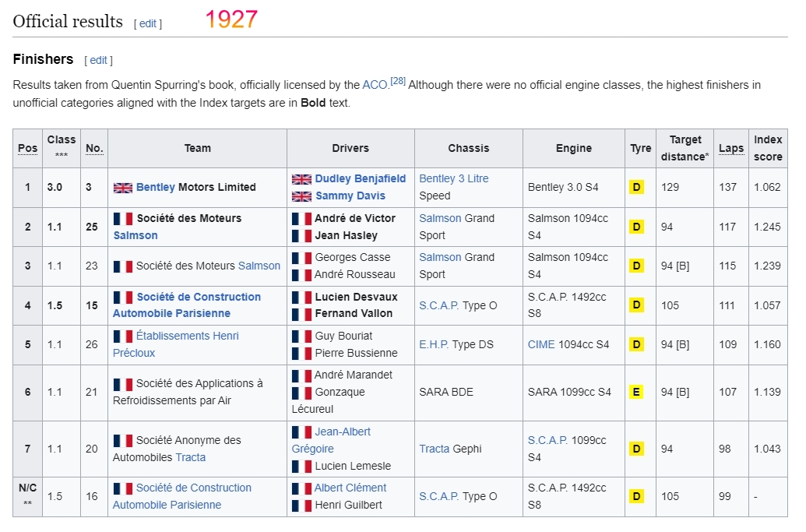Open S.C.A.P. chassis link in row 16
This screenshot has width=806, height=532.
[439, 496]
